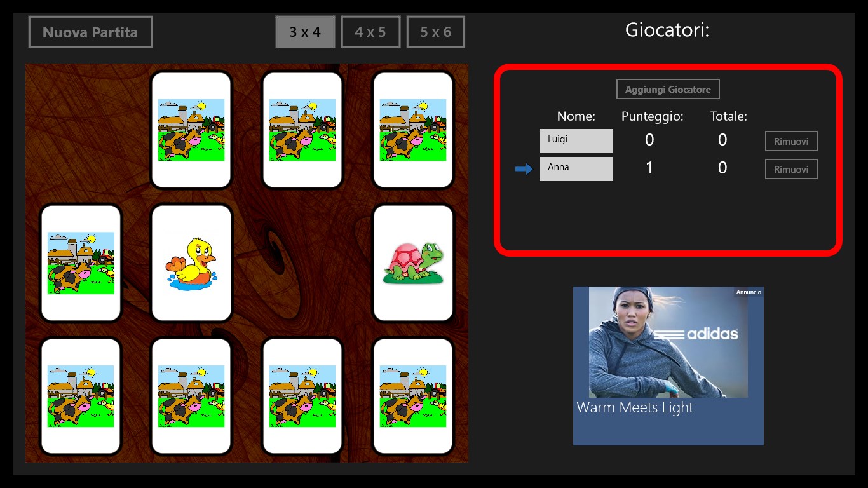Flip the bottom row, second column card
Viewport: 868px width, 488px height.
coord(191,396)
